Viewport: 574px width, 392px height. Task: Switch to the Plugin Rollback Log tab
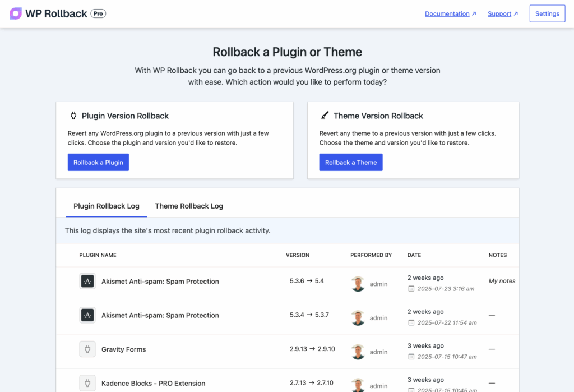click(107, 206)
